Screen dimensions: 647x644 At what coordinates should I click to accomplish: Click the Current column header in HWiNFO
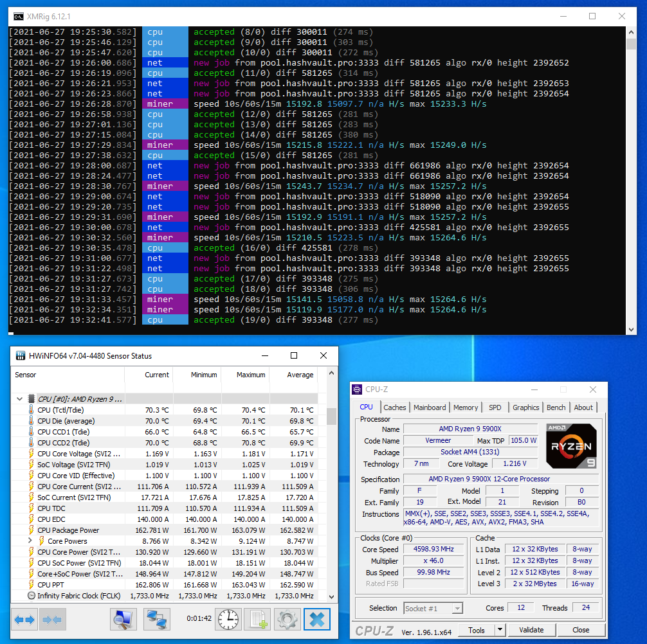[x=149, y=375]
